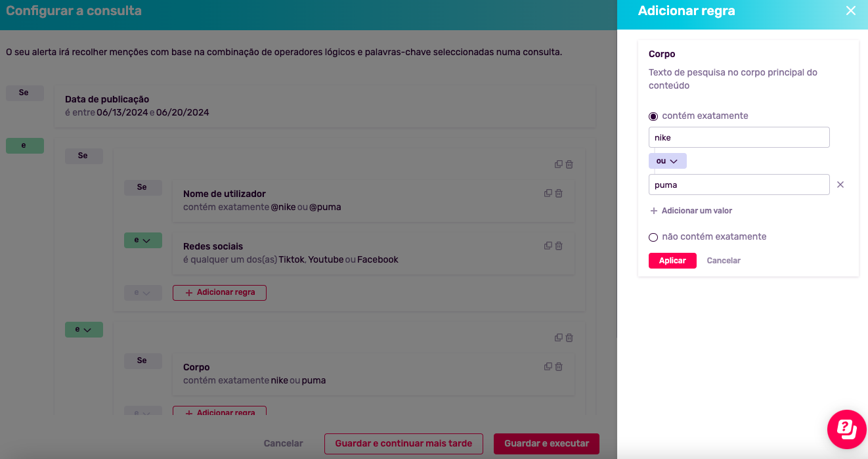Click Adicionar regra in first group
This screenshot has width=868, height=459.
pos(219,292)
